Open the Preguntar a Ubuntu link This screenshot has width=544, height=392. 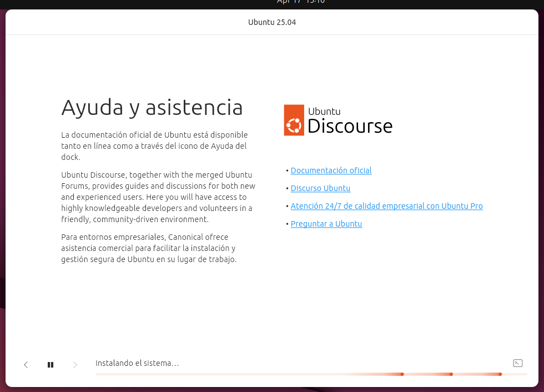click(x=326, y=224)
